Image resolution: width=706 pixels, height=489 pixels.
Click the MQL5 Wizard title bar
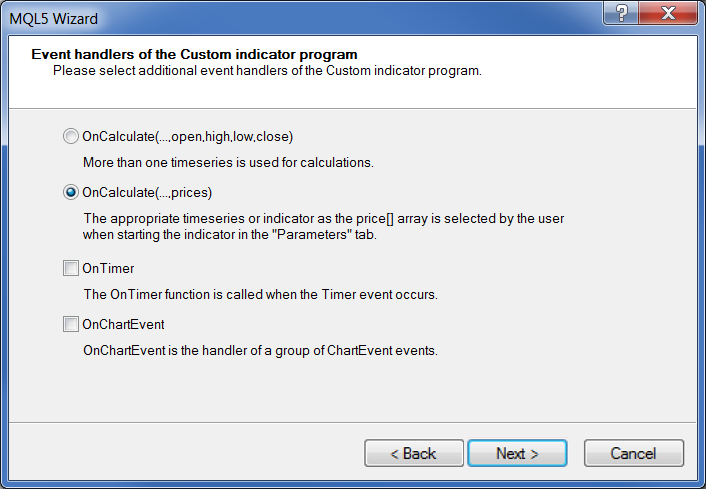[x=300, y=17]
